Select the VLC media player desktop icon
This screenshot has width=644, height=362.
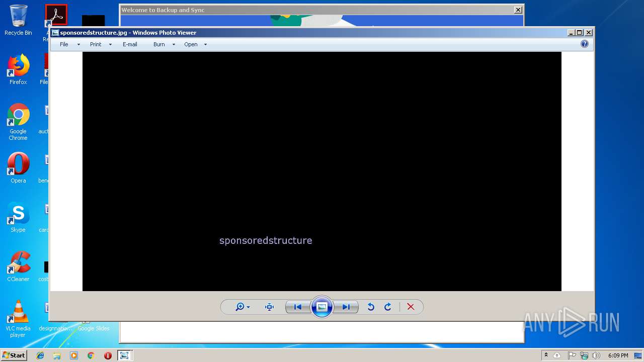18,319
